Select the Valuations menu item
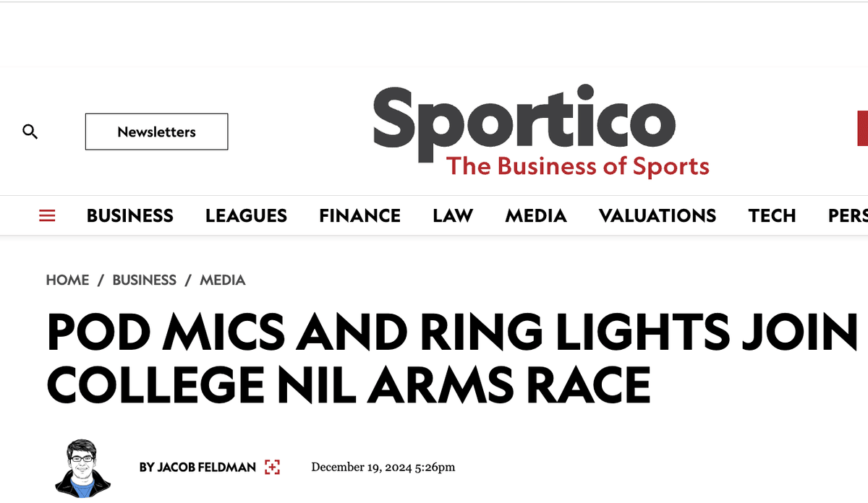 658,215
